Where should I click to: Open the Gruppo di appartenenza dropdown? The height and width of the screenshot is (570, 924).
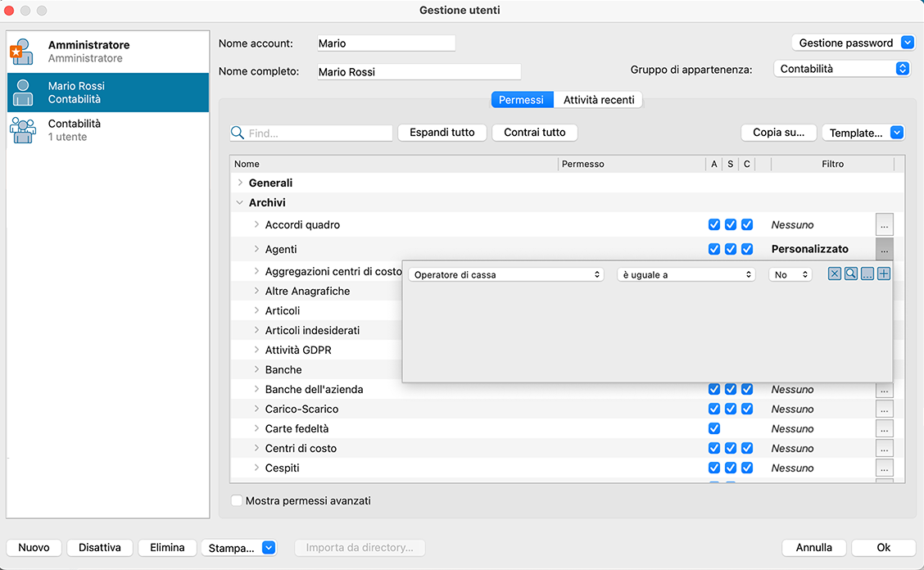[841, 70]
